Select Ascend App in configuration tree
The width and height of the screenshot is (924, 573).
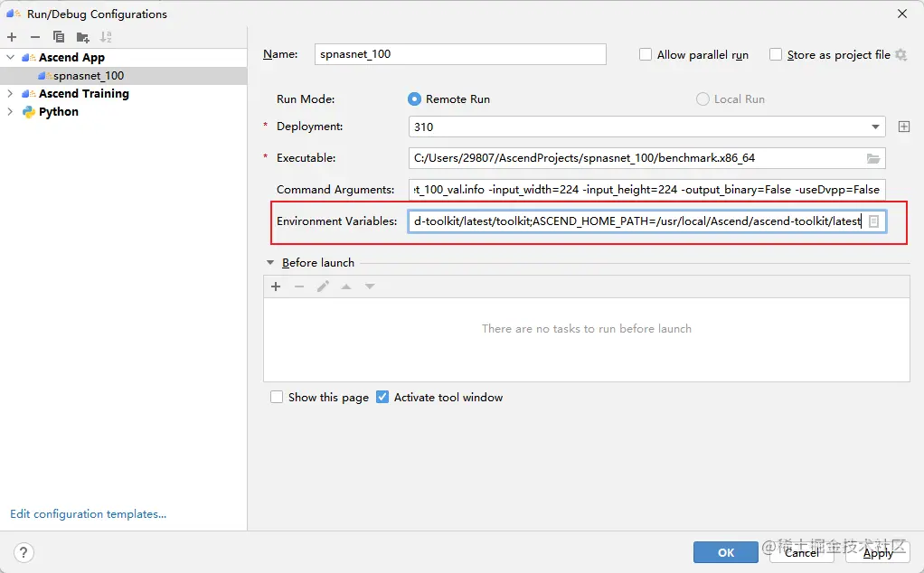click(x=72, y=57)
